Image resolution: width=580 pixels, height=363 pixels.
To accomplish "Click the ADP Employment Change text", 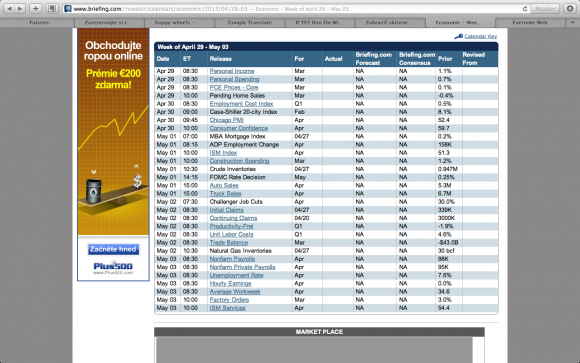I will pyautogui.click(x=244, y=145).
